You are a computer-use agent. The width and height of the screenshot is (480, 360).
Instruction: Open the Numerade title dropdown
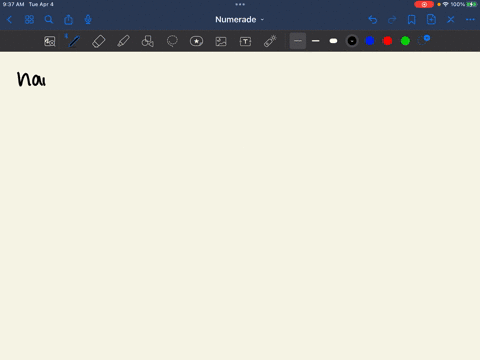(239, 20)
